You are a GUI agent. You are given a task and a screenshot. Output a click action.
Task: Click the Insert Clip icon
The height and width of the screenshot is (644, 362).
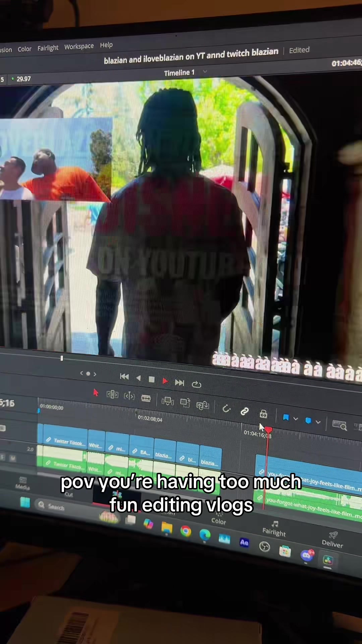coord(168,401)
